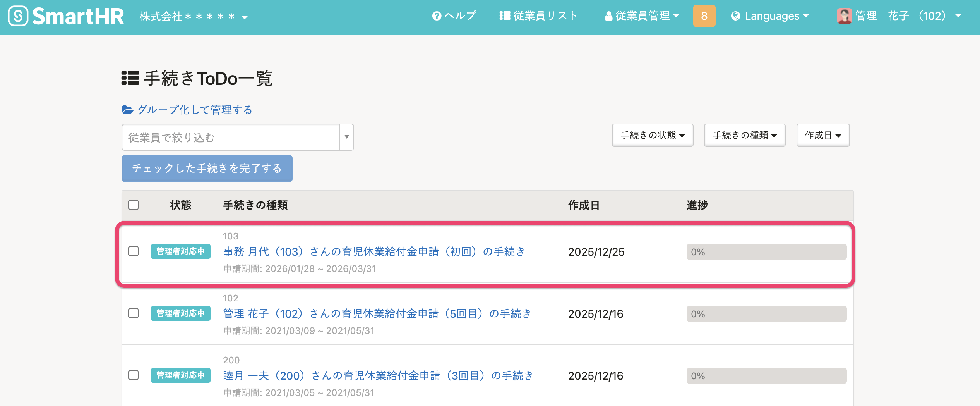
Task: Open the notifications badge showing 8
Action: click(704, 16)
